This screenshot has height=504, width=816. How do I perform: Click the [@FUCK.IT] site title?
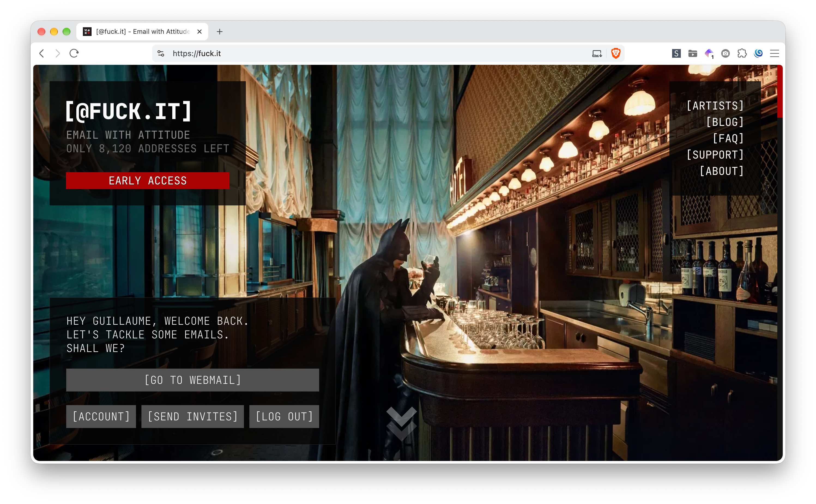(128, 111)
